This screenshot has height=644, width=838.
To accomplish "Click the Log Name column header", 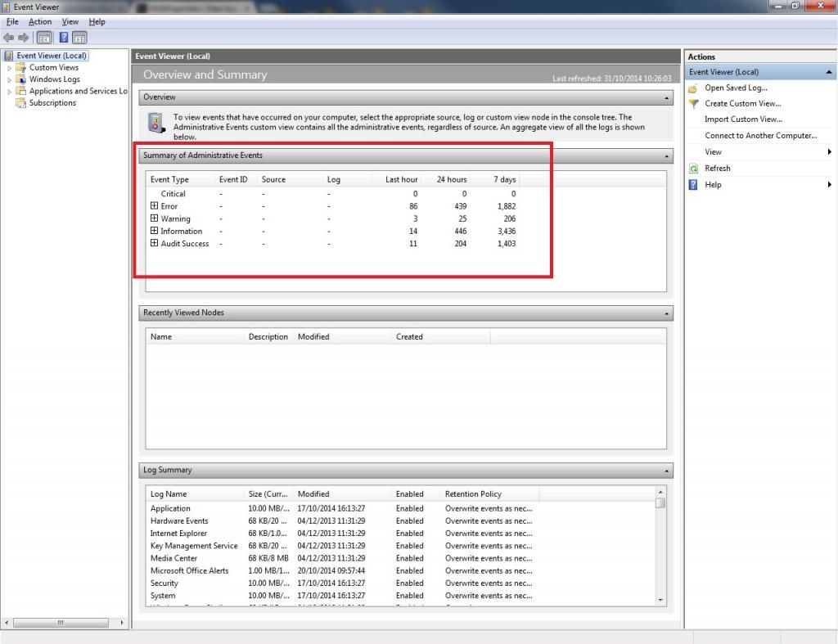I will click(195, 493).
